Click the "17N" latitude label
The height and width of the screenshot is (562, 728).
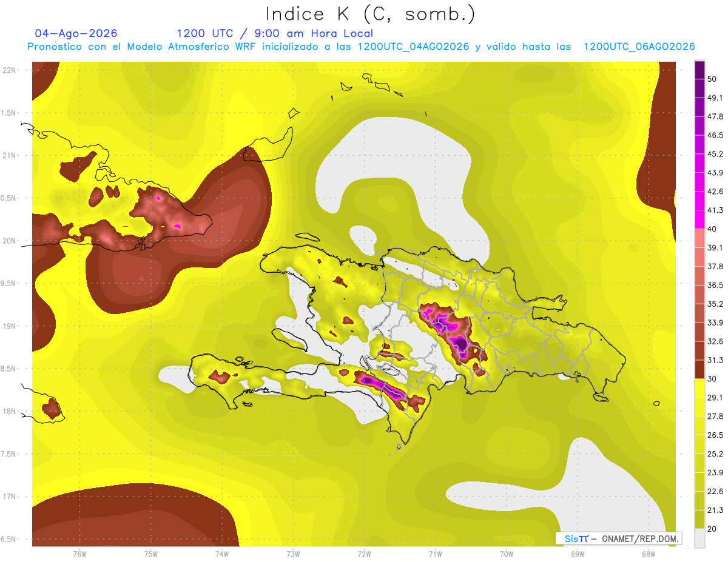pos(9,497)
